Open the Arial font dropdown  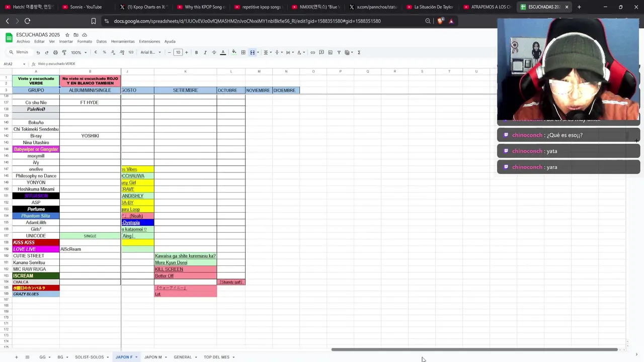point(150,52)
